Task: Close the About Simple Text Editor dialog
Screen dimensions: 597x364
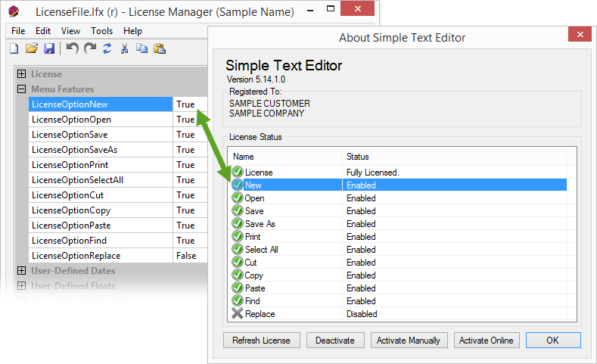Action: pos(580,34)
